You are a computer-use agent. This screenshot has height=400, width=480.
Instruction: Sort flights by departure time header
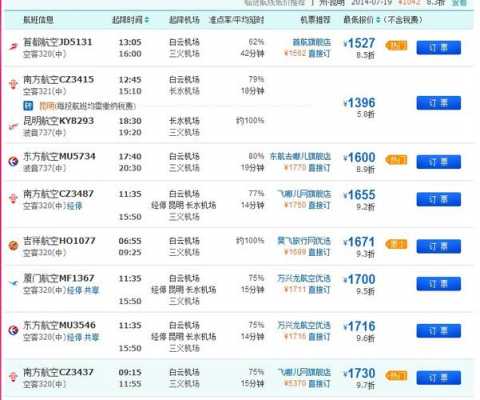tap(130, 20)
